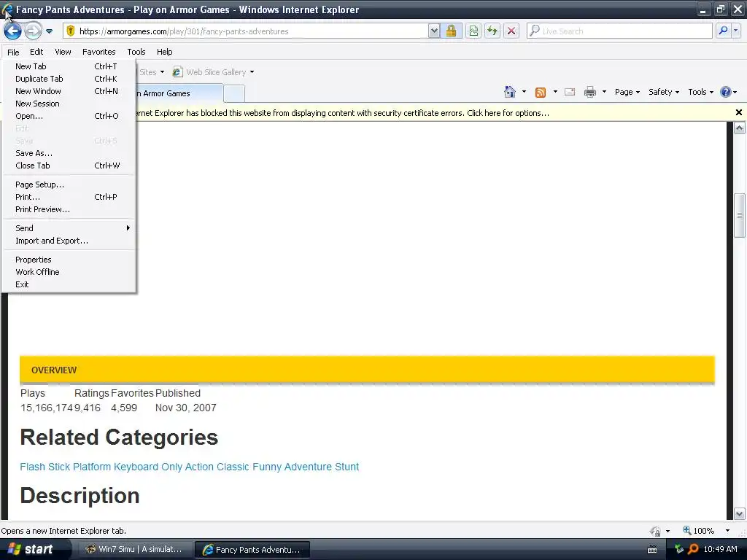Image resolution: width=747 pixels, height=560 pixels.
Task: Click the padlock security report icon
Action: click(451, 31)
